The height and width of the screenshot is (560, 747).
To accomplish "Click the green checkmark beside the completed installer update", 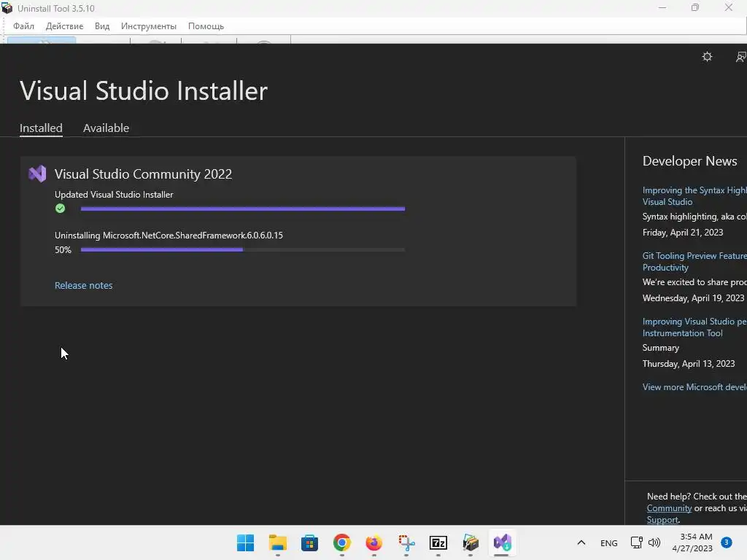I will pyautogui.click(x=60, y=208).
